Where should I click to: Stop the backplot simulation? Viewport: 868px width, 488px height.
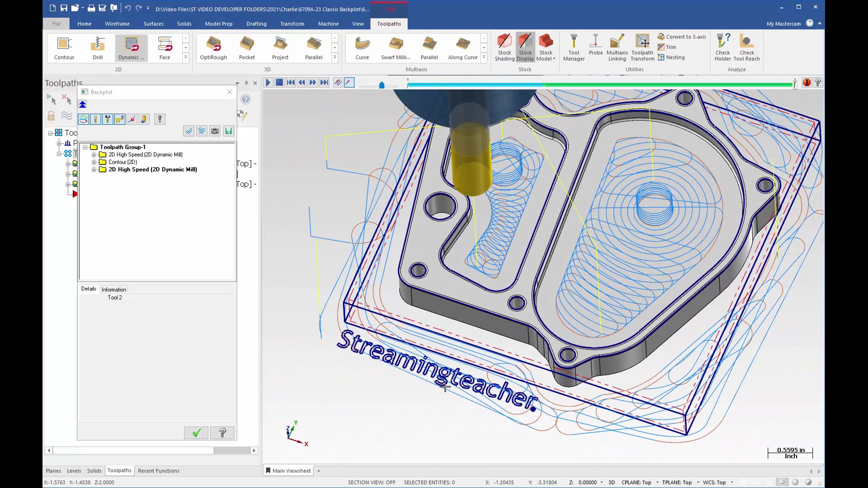click(279, 83)
